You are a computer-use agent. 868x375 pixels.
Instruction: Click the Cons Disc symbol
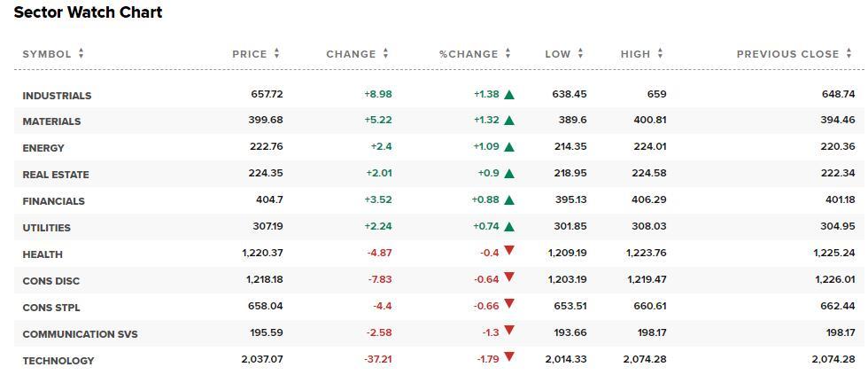[x=51, y=281]
